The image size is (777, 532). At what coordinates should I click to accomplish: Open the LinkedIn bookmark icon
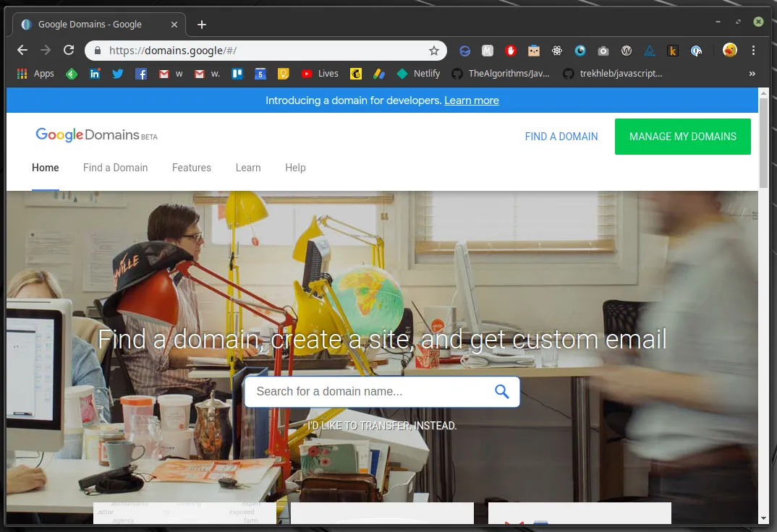[x=95, y=73]
